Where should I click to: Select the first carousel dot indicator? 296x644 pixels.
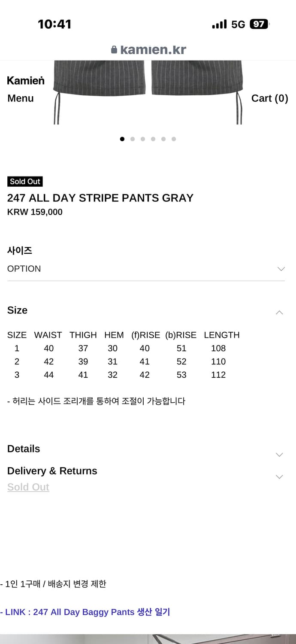click(122, 139)
